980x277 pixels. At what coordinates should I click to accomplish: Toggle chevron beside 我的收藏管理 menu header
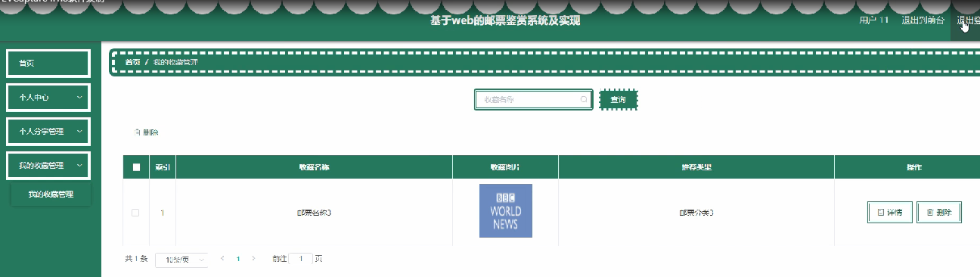coord(79,166)
